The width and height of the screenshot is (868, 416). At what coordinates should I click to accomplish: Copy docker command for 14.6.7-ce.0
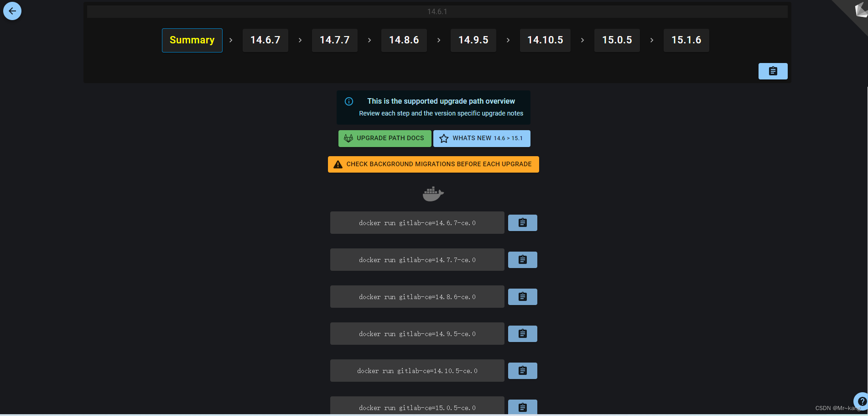[522, 222]
